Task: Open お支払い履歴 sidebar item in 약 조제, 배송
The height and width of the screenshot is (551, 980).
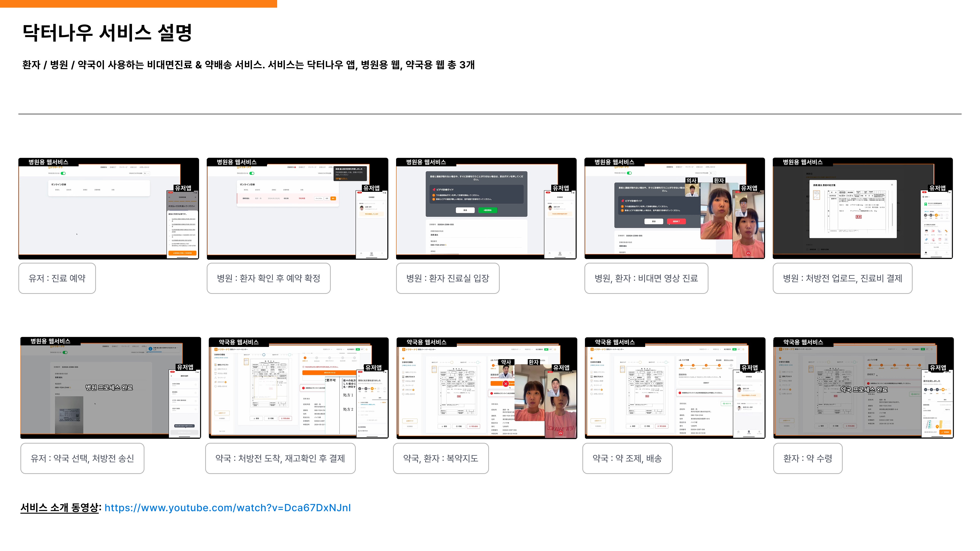Action: [x=597, y=381]
